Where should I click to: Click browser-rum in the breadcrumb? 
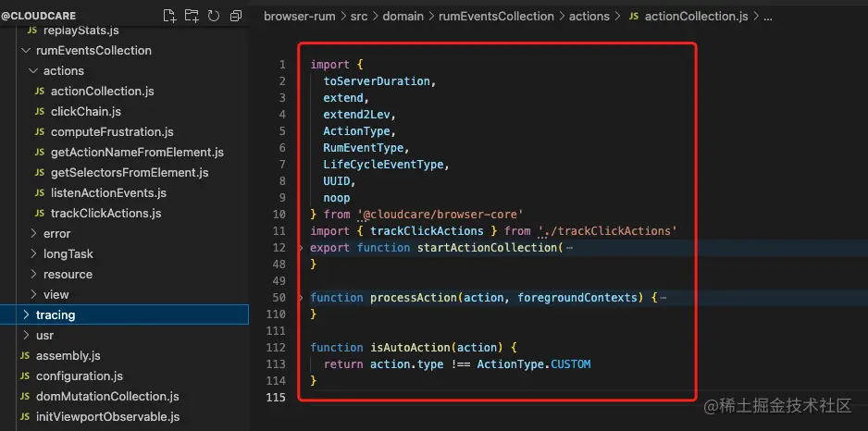[300, 17]
